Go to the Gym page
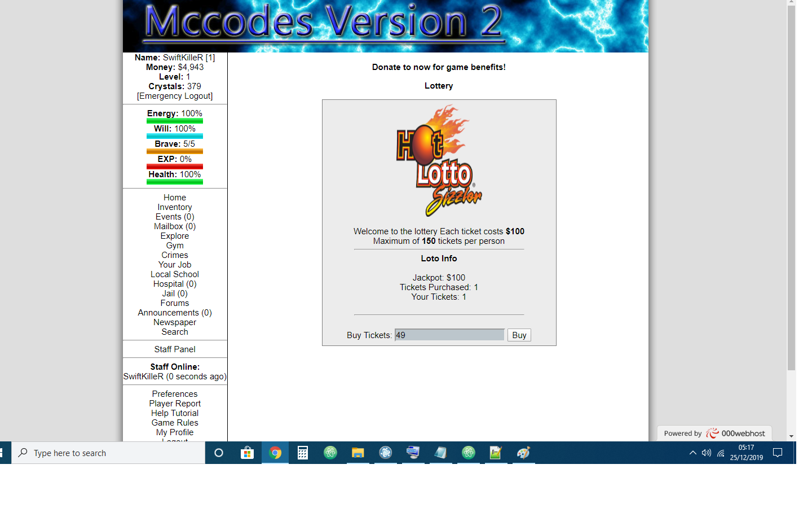This screenshot has width=812, height=508. click(175, 246)
